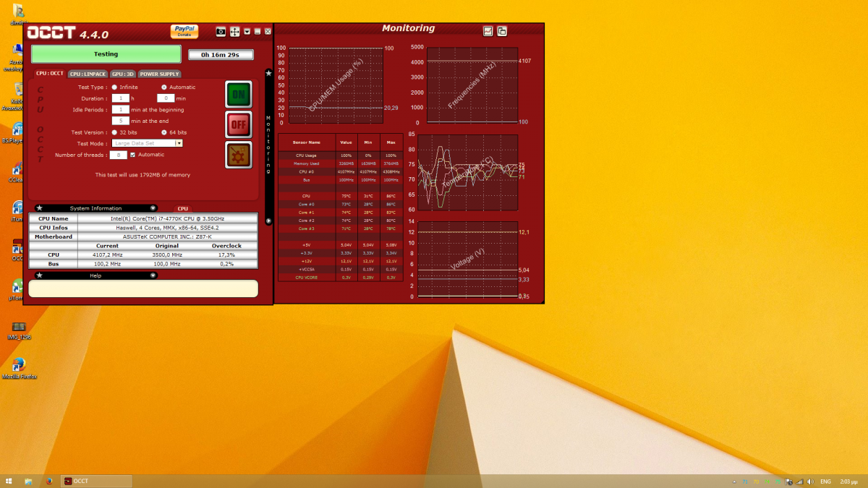The height and width of the screenshot is (488, 868).
Task: Choose the 64 bits test version
Action: coord(164,132)
